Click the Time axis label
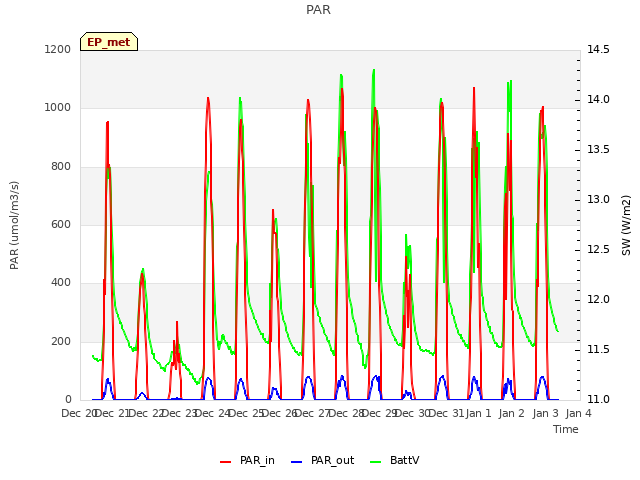640x480 pixels. 566,429
